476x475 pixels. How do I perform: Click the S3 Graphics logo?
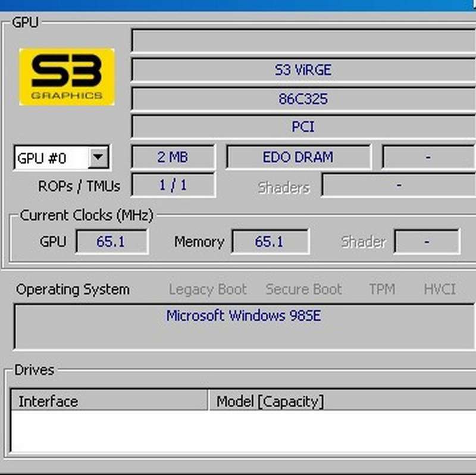tap(67, 77)
